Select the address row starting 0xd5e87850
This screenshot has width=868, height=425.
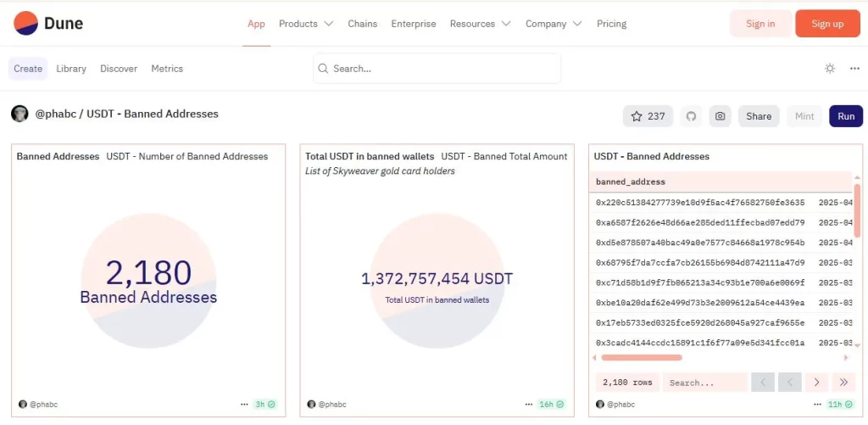pos(721,243)
